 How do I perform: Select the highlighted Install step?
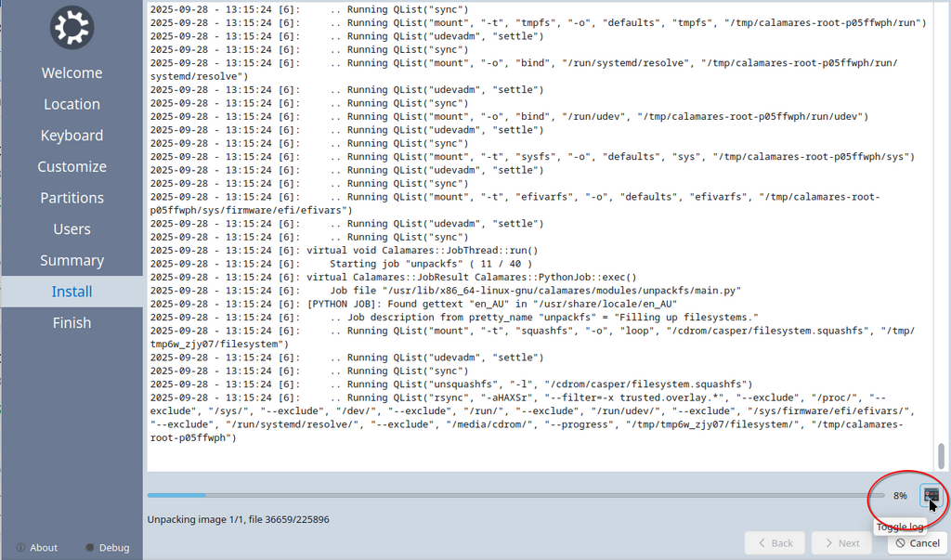pos(72,292)
